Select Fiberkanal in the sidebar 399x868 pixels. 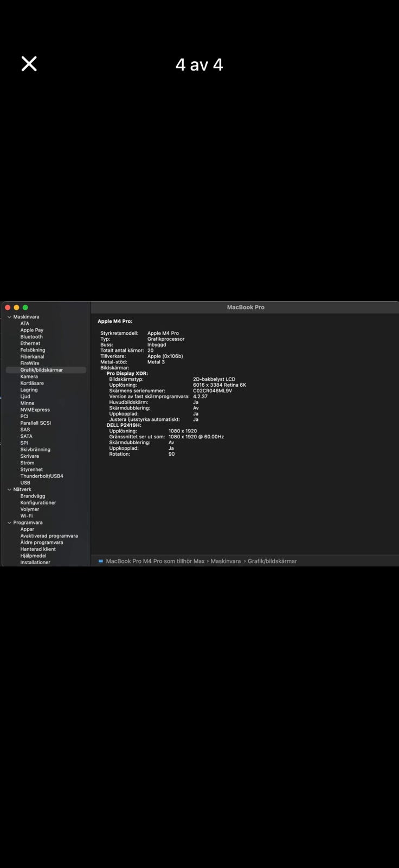[33, 356]
